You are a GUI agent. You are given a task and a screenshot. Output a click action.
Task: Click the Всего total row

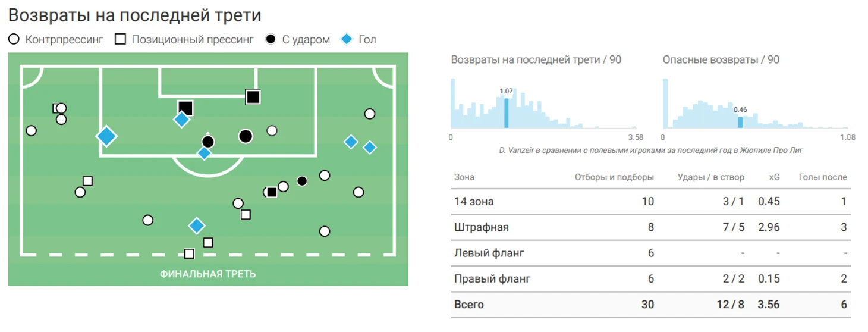(x=651, y=305)
